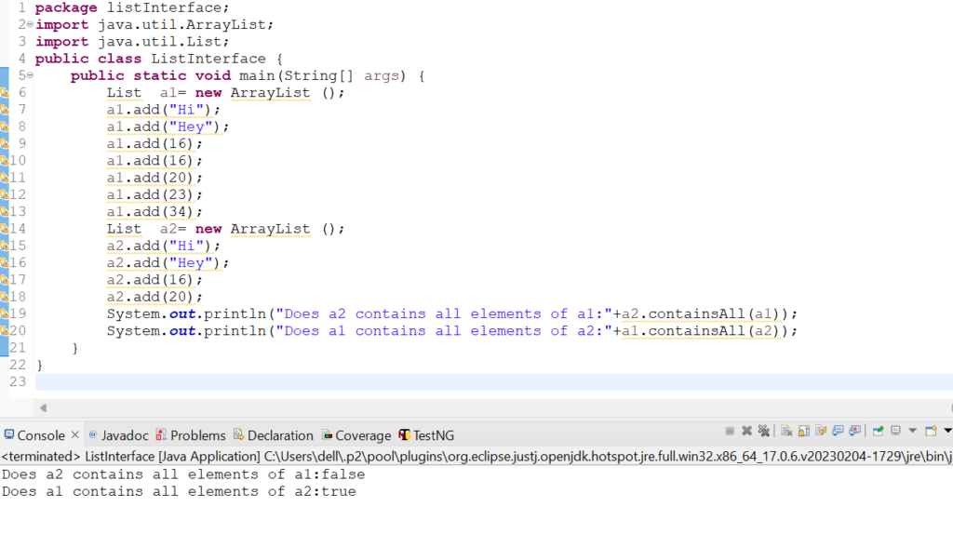953x560 pixels.
Task: Click the Terminate square button in console toolbar
Action: 730,432
